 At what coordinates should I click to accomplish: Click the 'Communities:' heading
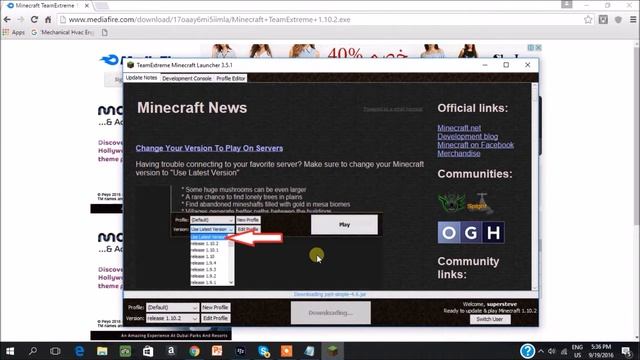[x=475, y=174]
